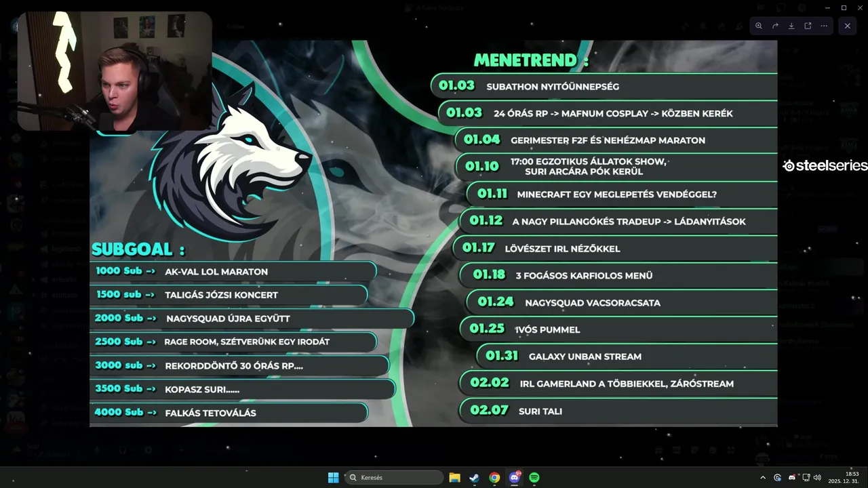Click "RAGE ROOM, SZÉTVERÜNK EGY IRODÁT" row

tap(233, 342)
